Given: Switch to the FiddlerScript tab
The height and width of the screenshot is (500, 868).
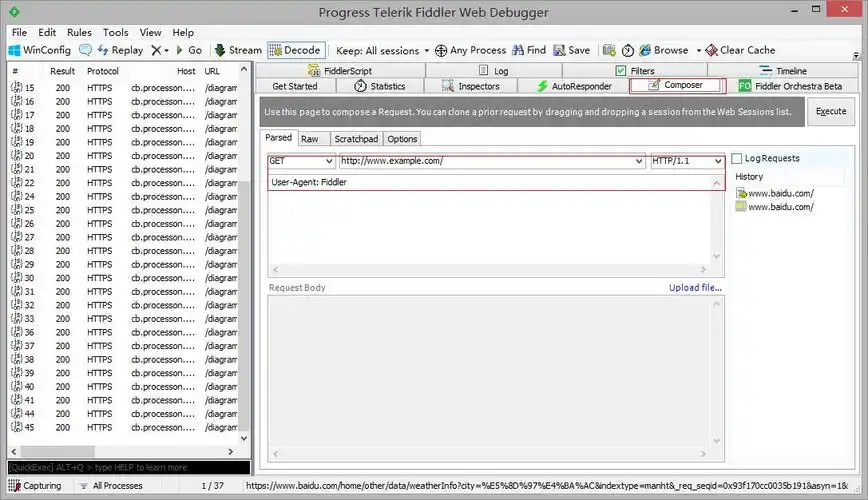Looking at the screenshot, I should click(x=340, y=70).
